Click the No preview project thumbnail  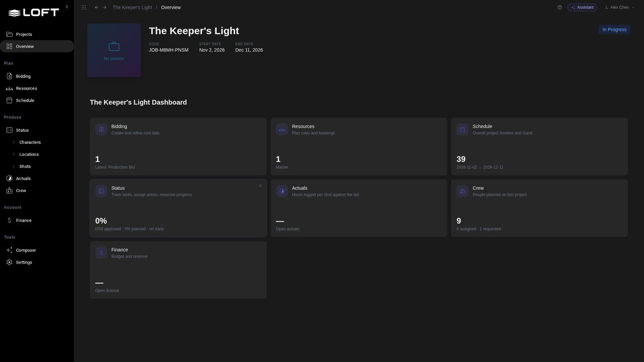click(114, 50)
